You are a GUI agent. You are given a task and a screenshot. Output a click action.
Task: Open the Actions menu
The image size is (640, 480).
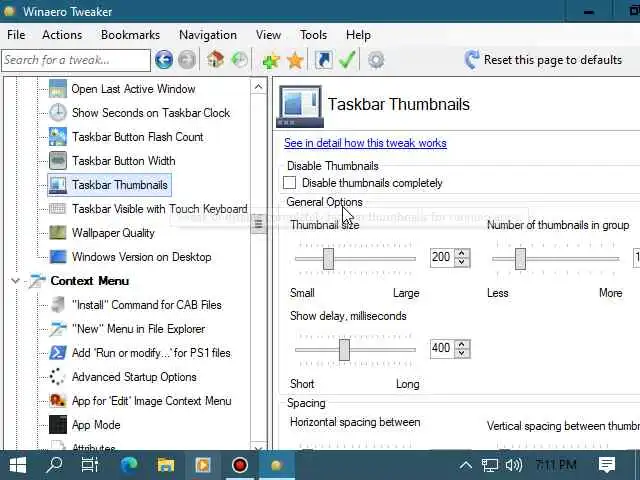pyautogui.click(x=62, y=35)
